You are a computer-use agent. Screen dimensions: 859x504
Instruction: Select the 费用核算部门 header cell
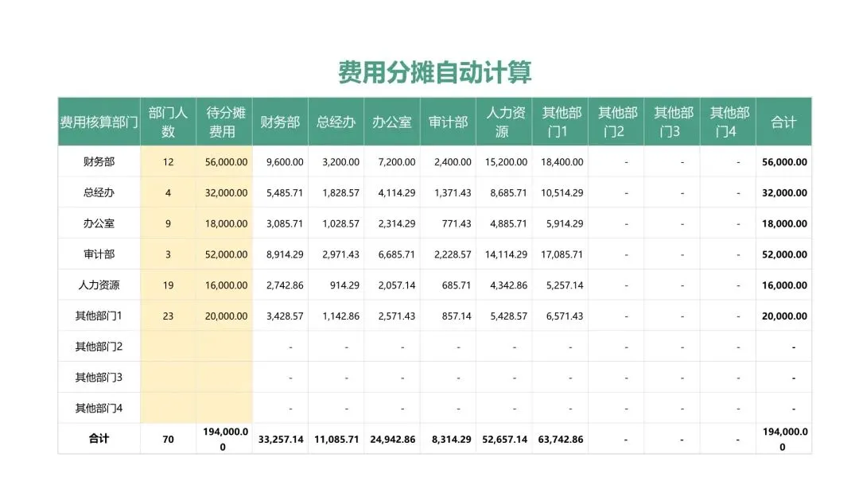[99, 122]
